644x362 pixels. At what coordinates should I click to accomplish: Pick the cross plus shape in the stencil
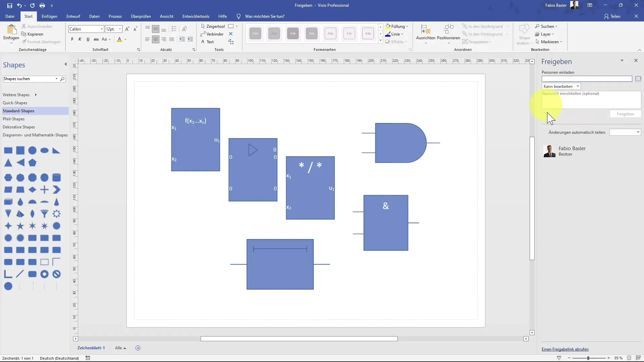44,190
